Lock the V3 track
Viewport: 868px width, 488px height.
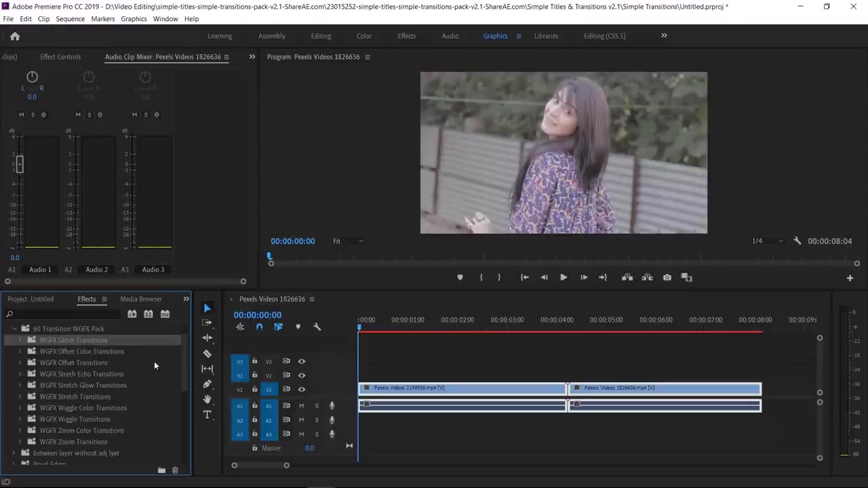pos(255,361)
